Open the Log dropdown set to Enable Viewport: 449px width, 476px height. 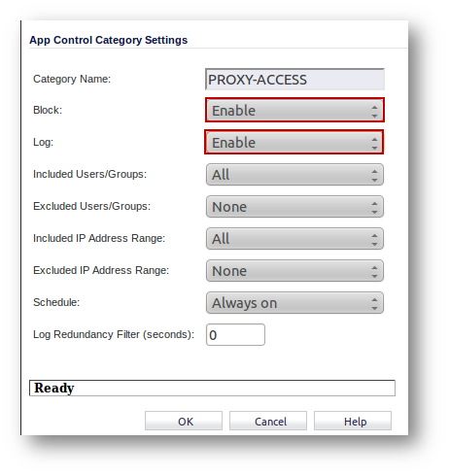(x=294, y=142)
